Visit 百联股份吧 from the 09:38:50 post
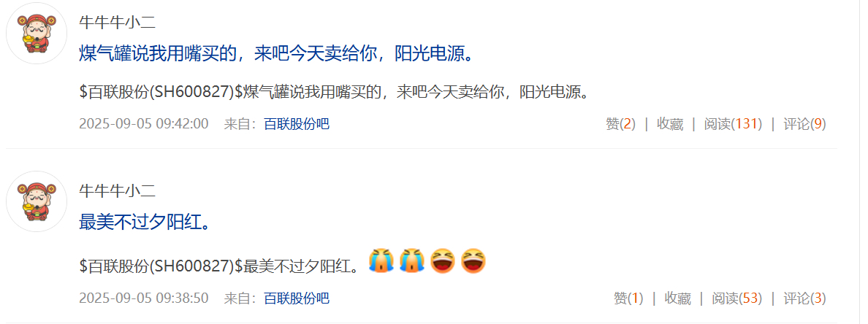 click(296, 298)
